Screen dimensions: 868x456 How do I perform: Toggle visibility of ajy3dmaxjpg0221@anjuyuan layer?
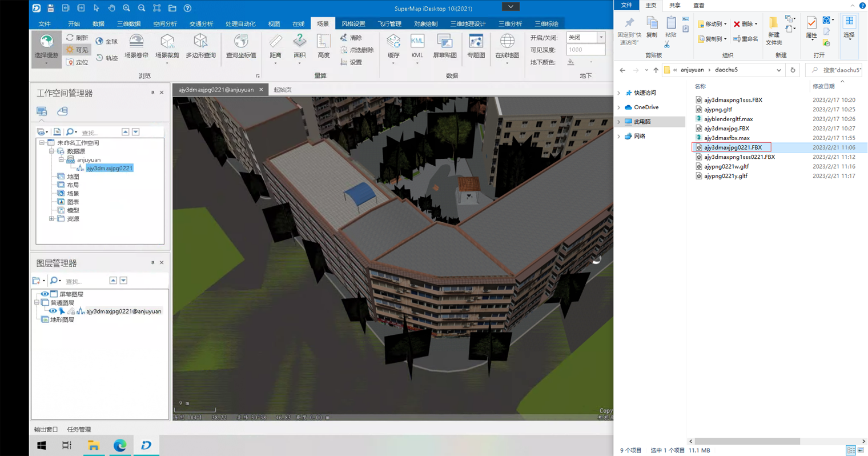[x=53, y=311]
